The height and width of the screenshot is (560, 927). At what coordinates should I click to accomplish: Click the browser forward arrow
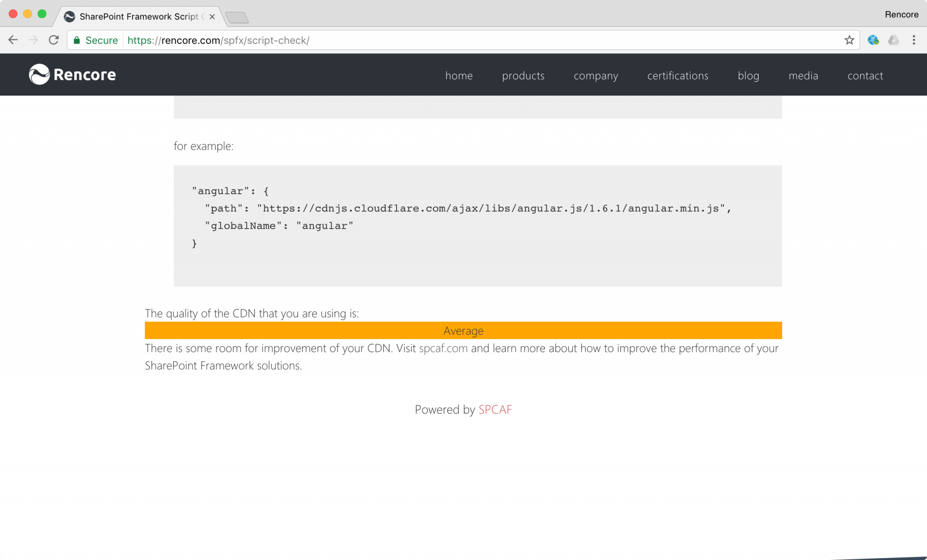33,40
